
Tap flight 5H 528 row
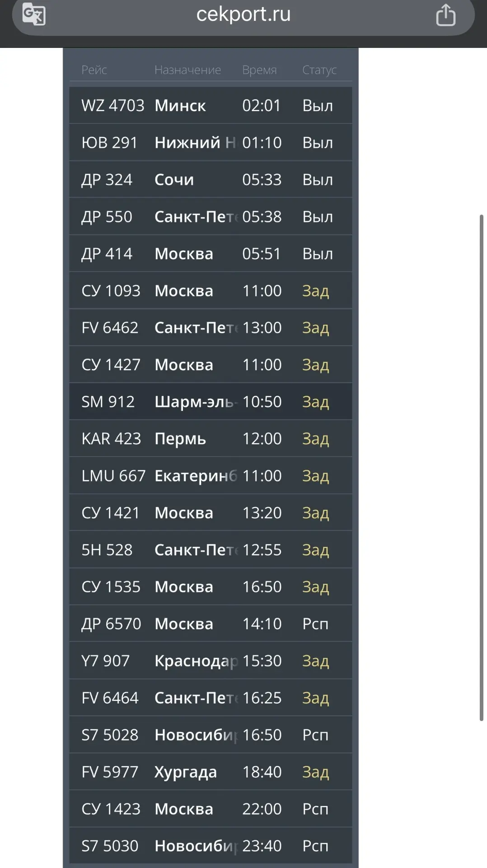[x=211, y=550]
